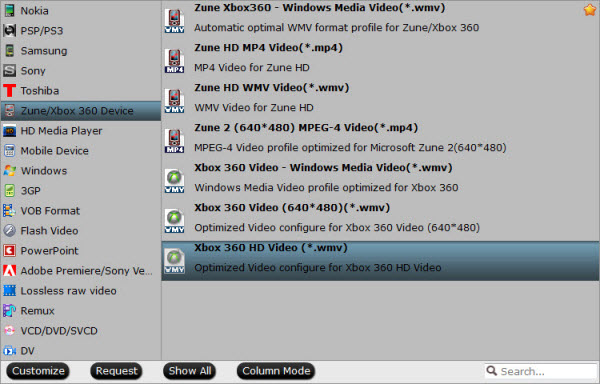Click the Customize button
This screenshot has height=384, width=600.
pos(38,371)
